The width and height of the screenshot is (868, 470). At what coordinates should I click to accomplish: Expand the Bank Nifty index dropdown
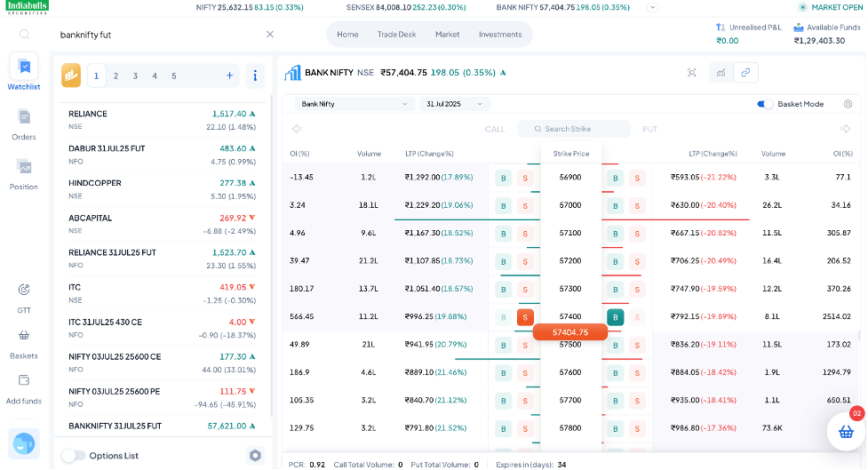point(354,104)
